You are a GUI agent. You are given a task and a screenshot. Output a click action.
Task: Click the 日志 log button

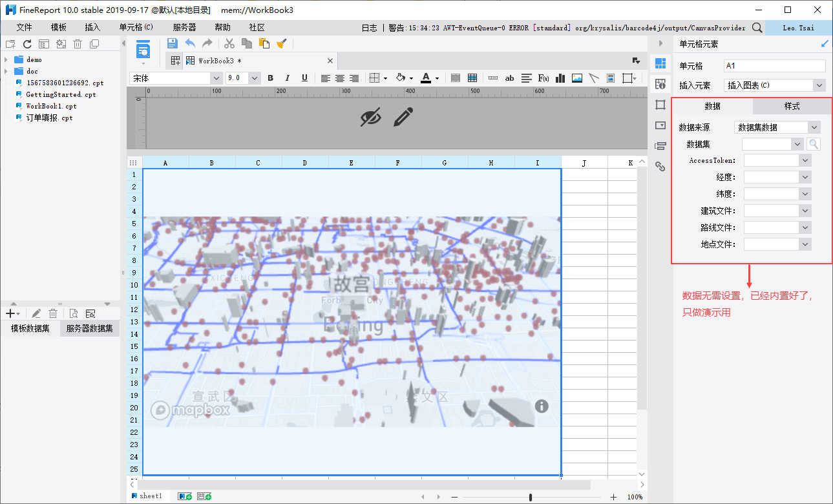coord(369,28)
